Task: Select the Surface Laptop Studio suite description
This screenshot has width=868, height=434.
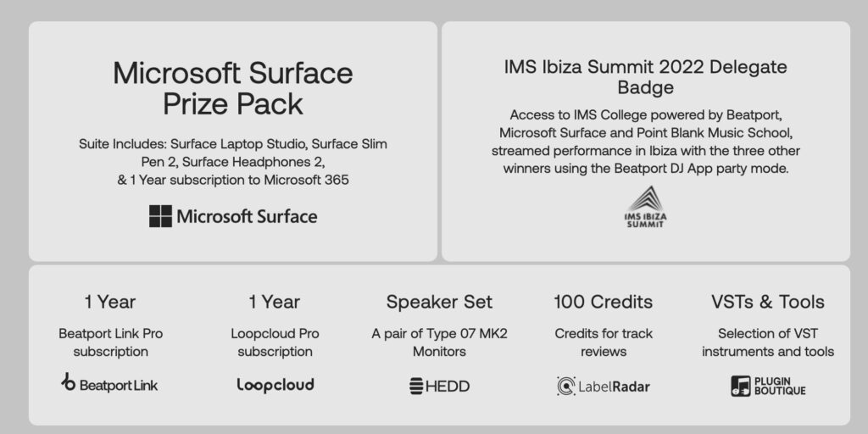Action: tap(233, 161)
